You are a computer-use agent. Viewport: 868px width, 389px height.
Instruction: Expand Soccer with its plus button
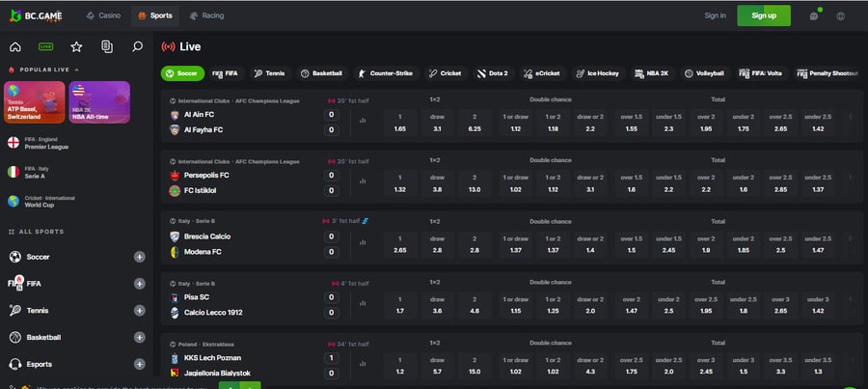pos(140,257)
